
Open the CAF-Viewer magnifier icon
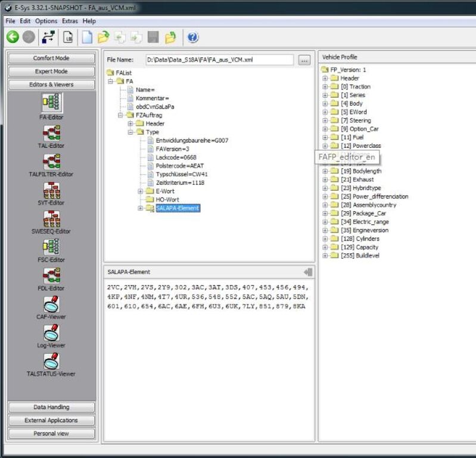[x=52, y=304]
